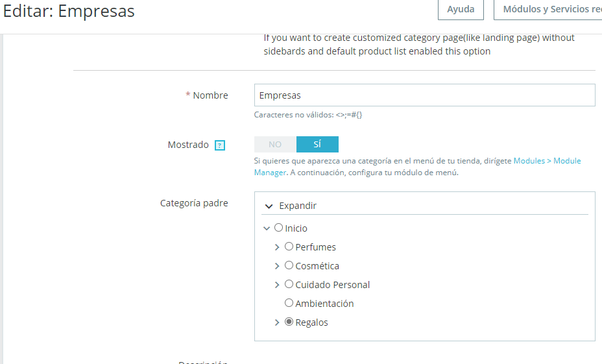
Task: Open Módulos y Servicios recommended button
Action: tap(551, 10)
